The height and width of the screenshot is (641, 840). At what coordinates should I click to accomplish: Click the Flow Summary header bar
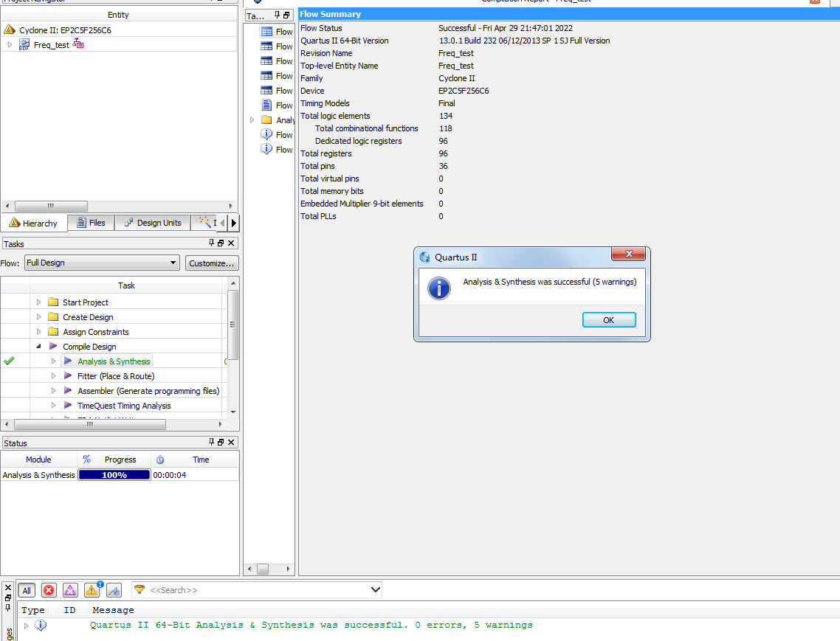(569, 14)
